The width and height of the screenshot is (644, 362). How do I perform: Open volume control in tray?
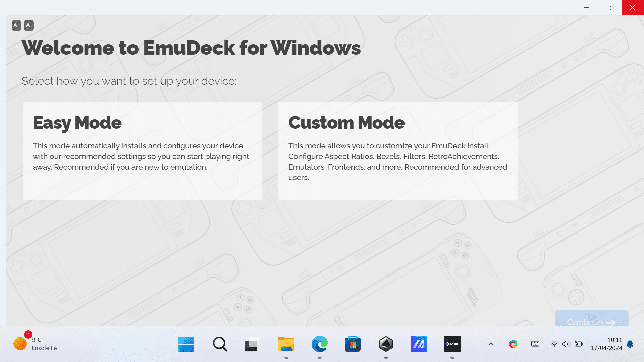coord(566,344)
